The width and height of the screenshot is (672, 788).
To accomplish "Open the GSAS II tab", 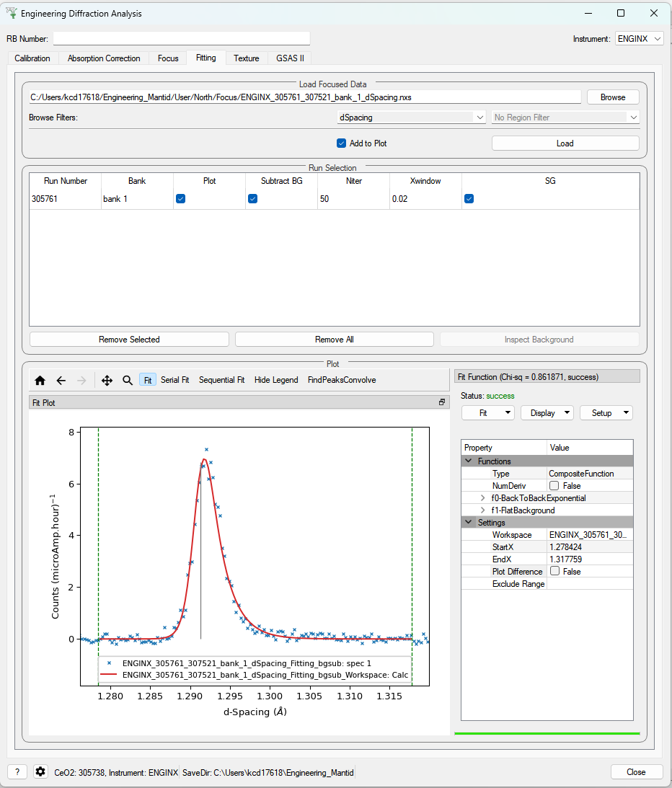I will click(x=291, y=58).
